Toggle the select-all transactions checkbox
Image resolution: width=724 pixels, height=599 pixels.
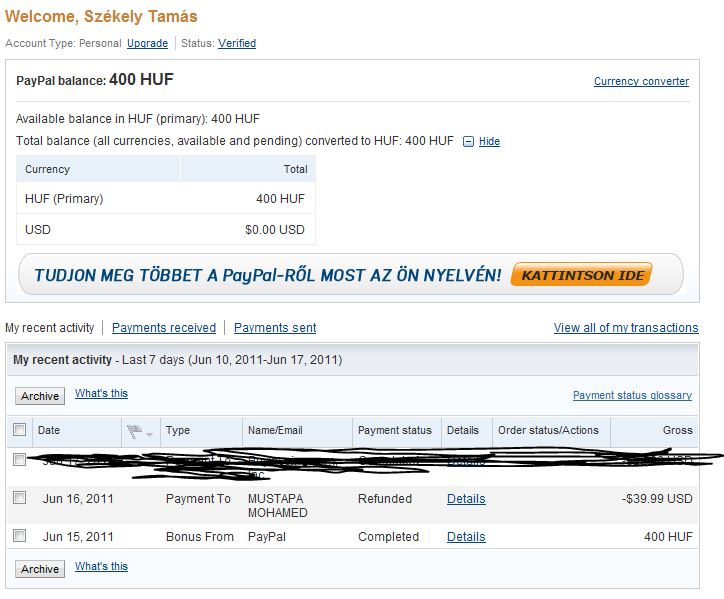(x=20, y=430)
